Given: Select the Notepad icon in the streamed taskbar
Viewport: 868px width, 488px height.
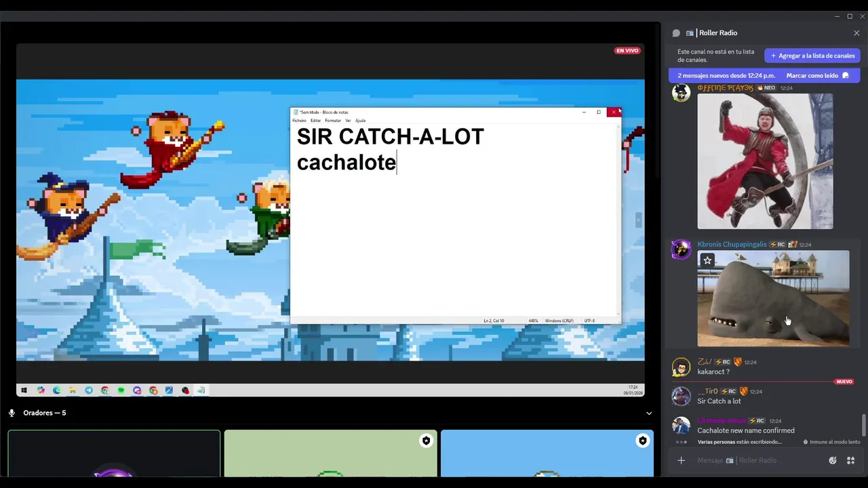Looking at the screenshot, I should pos(201,390).
